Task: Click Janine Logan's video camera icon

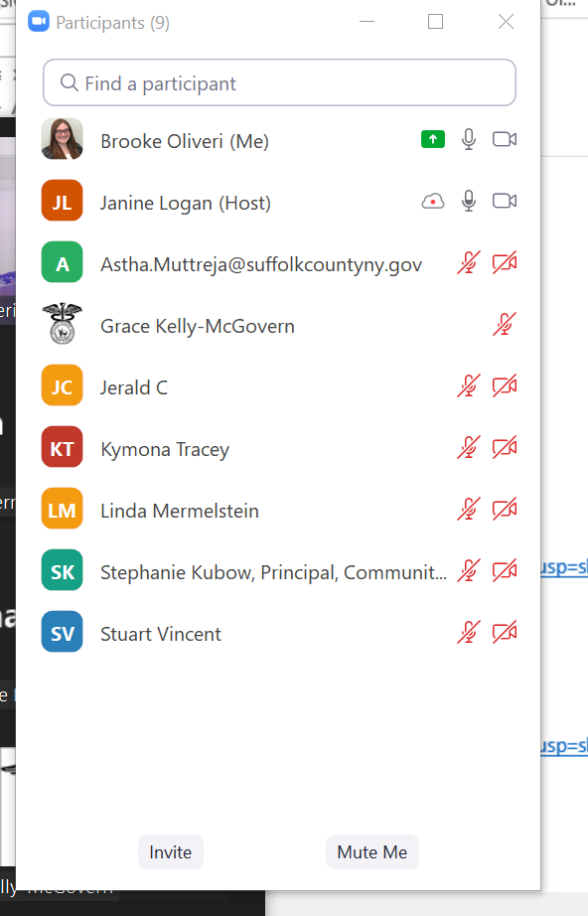Action: point(505,201)
